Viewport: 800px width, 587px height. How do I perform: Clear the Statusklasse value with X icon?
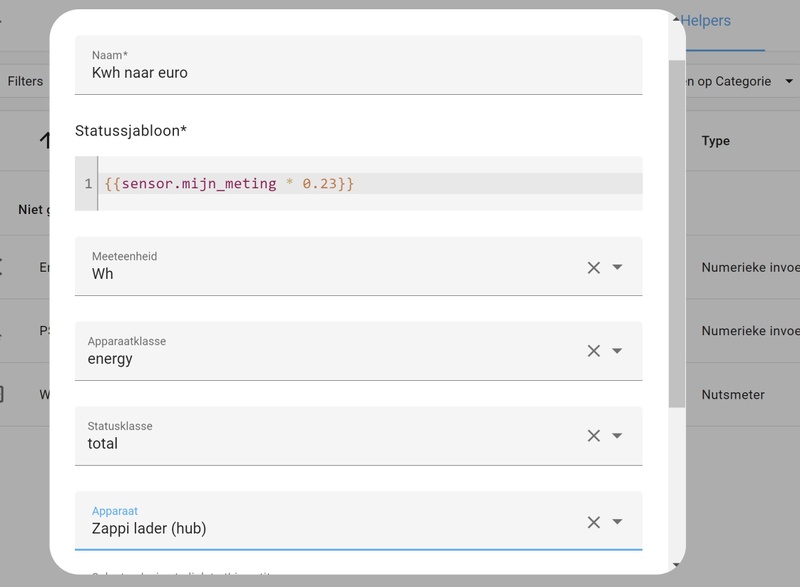[593, 436]
